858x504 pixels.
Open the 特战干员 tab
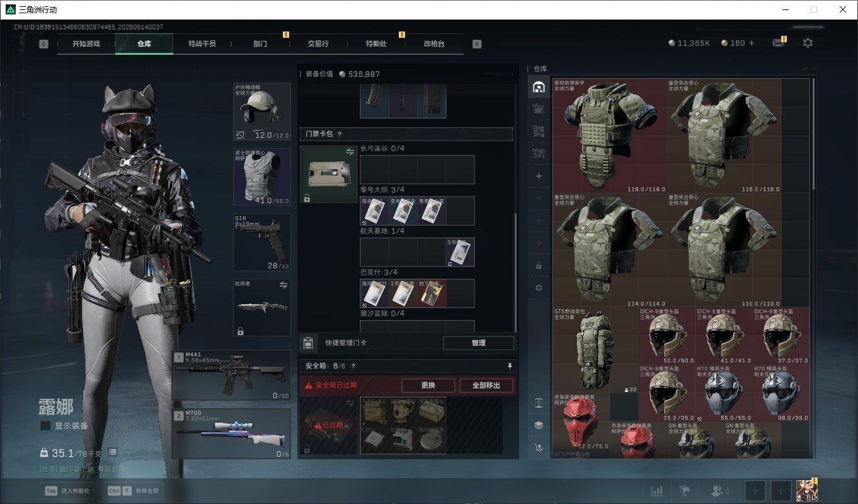pyautogui.click(x=202, y=44)
